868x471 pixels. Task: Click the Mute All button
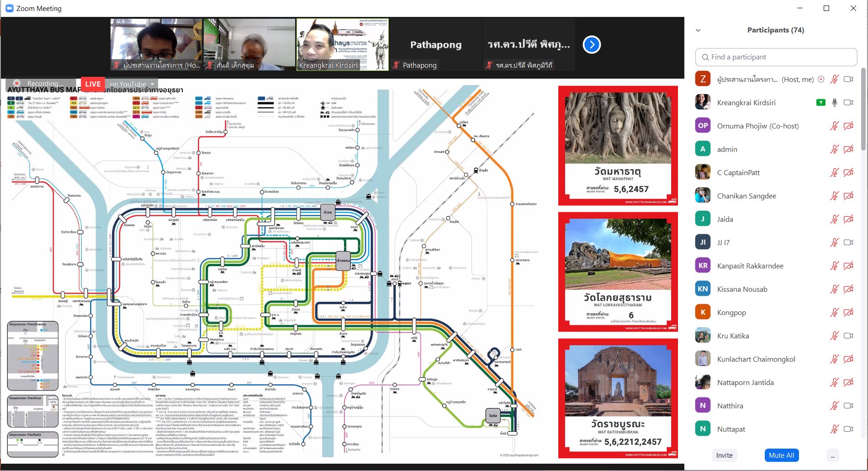point(781,455)
